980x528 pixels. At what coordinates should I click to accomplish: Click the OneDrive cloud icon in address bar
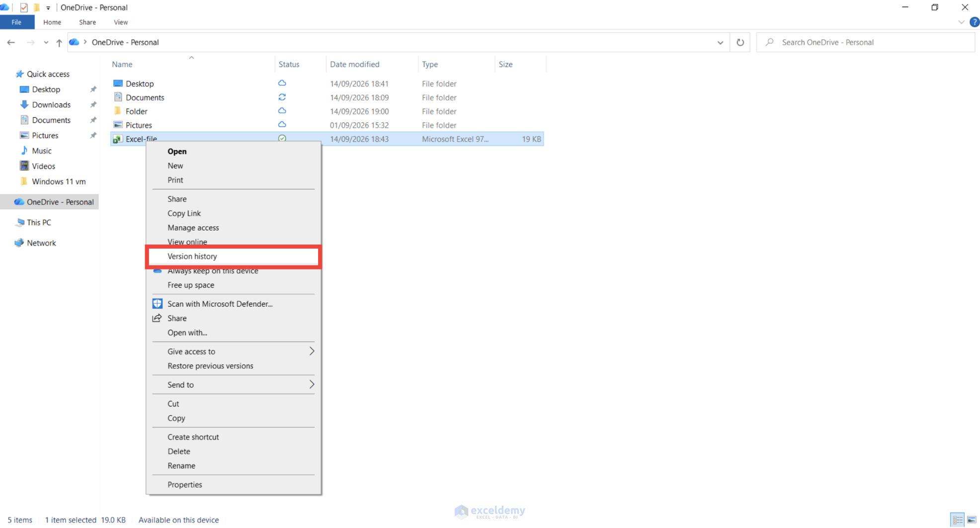[x=74, y=42]
